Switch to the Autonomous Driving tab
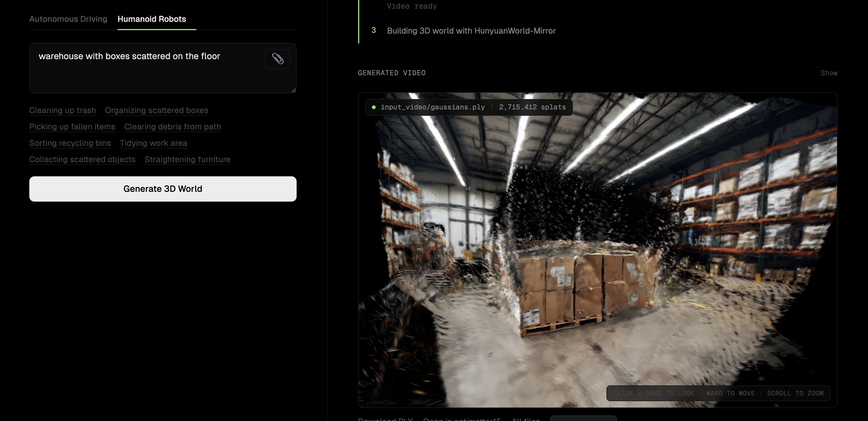 click(68, 19)
